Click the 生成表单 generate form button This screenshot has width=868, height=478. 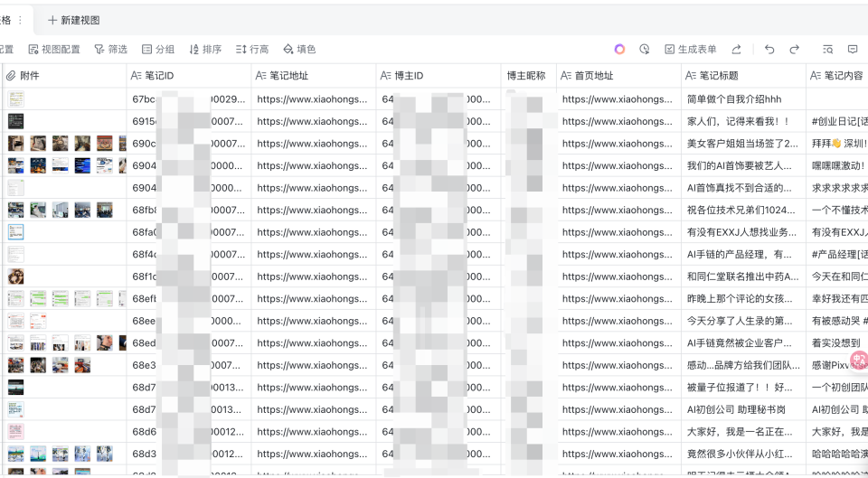point(691,50)
